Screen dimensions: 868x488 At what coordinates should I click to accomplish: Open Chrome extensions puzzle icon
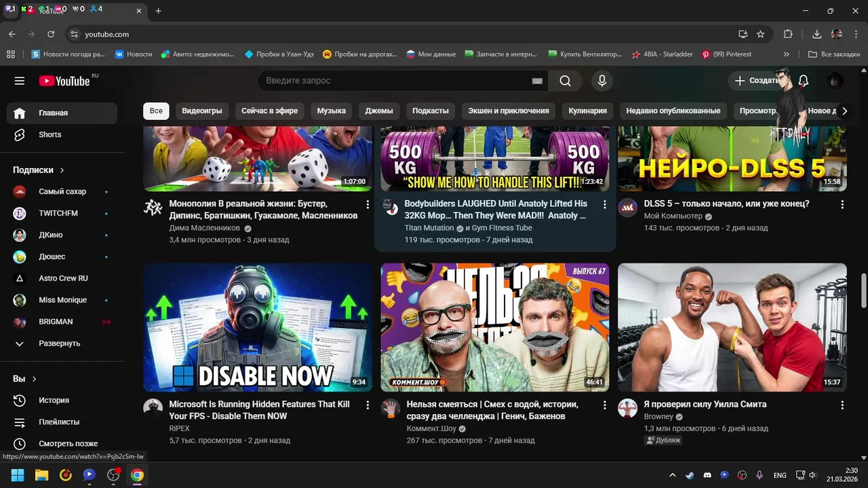click(788, 34)
